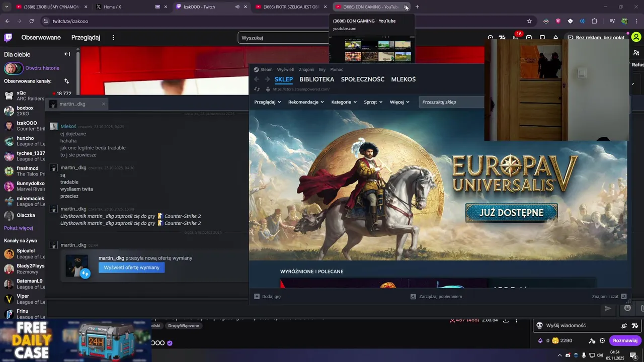
Task: Open the Wyświetl menu in Steam
Action: click(286, 70)
